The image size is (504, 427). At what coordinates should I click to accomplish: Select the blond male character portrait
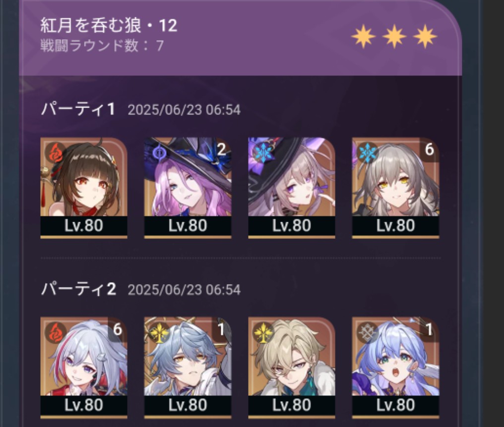[292, 367]
